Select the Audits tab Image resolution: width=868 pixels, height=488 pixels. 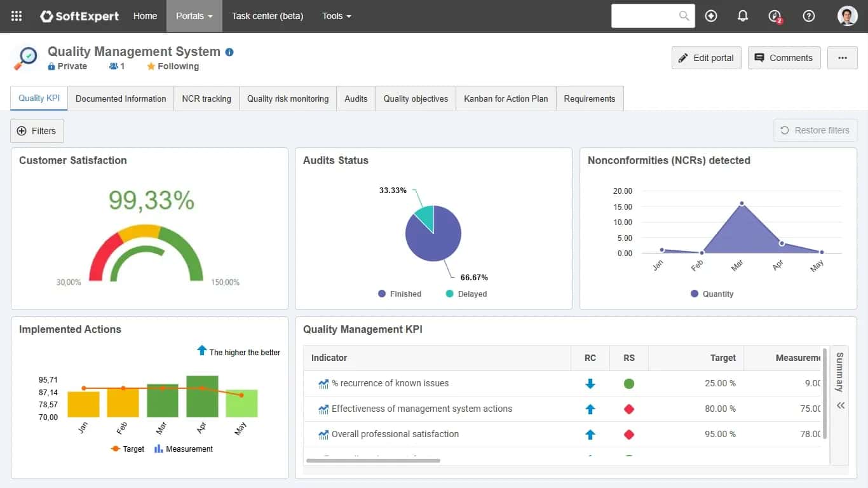356,98
